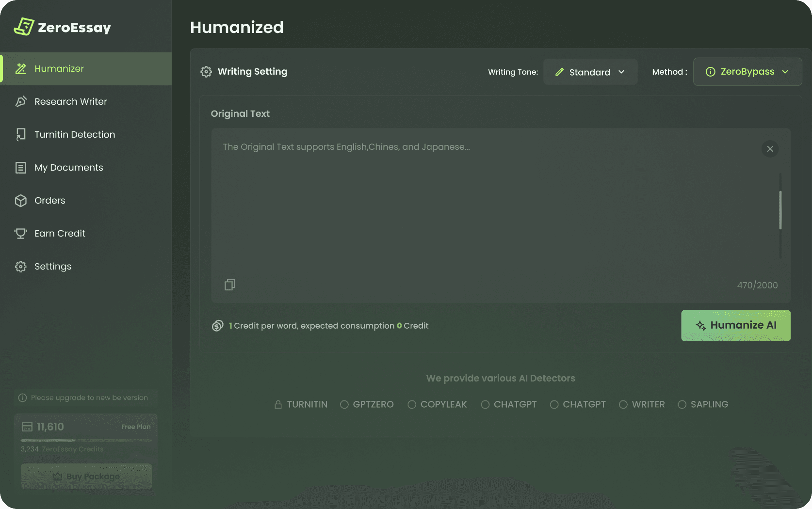This screenshot has height=509, width=812.
Task: Go to Orders in the sidebar
Action: (86, 201)
